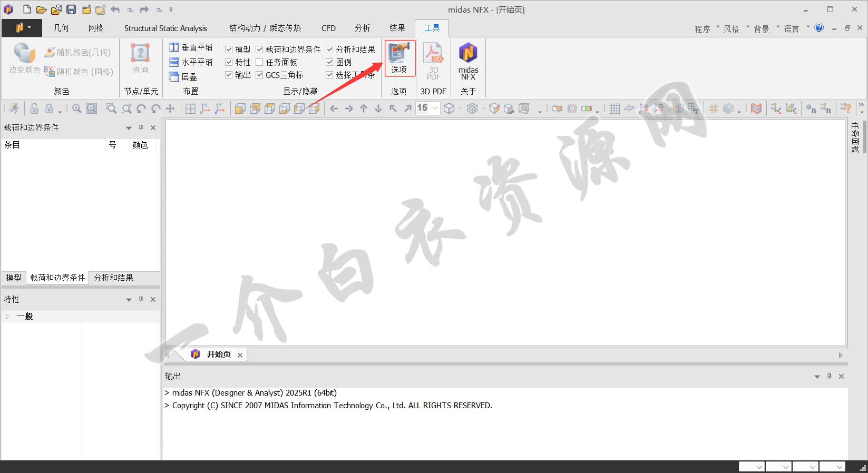The width and height of the screenshot is (868, 473).
Task: Select 水平平铺 horizontal tile layout
Action: pos(191,62)
